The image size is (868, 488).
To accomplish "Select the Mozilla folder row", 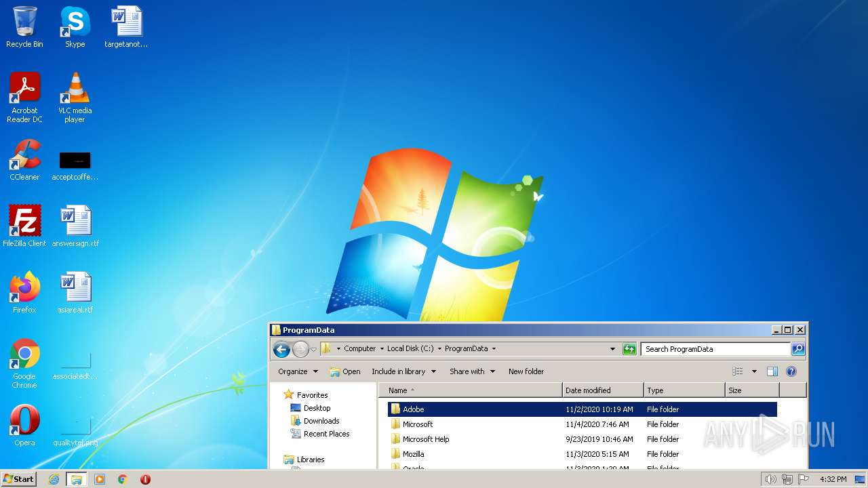I will (583, 454).
